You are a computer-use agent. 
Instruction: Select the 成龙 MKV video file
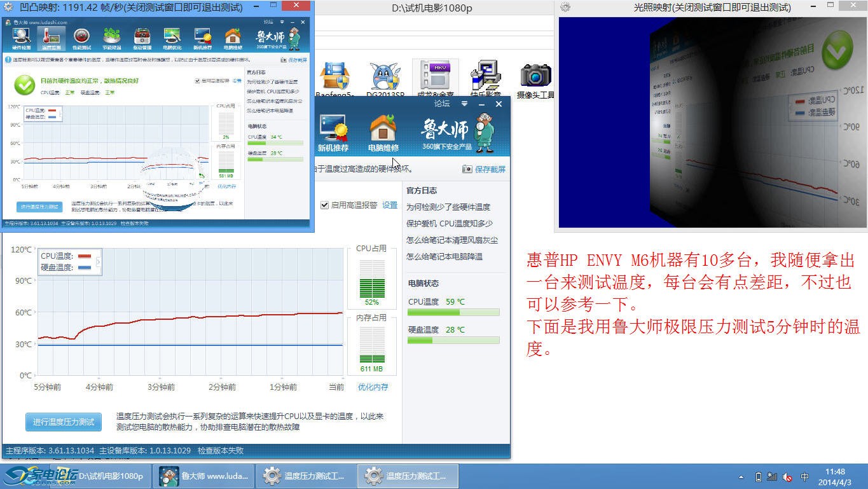coord(436,77)
